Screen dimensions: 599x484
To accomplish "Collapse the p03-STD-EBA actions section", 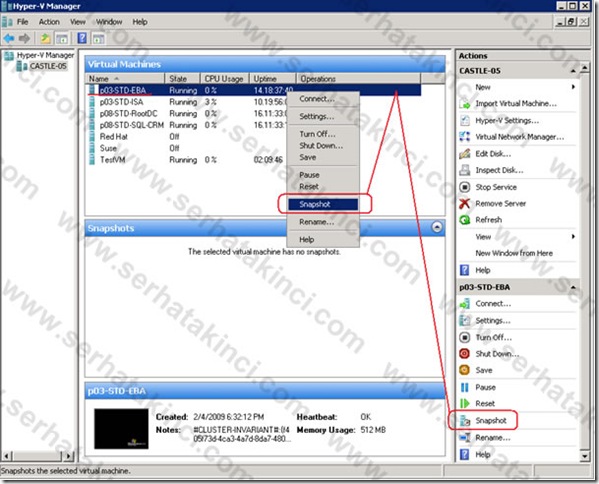I will (573, 287).
